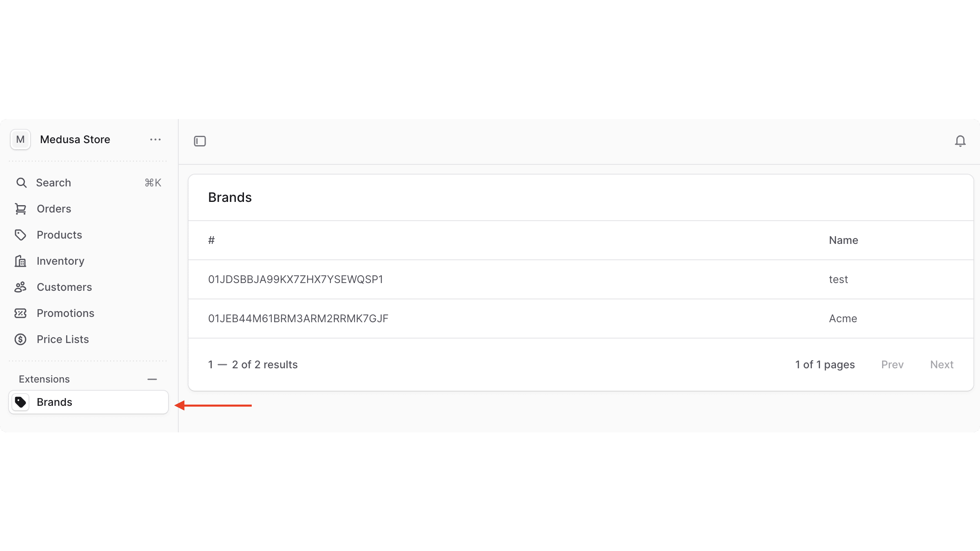This screenshot has width=980, height=551.
Task: Click the Name column header
Action: coord(843,240)
